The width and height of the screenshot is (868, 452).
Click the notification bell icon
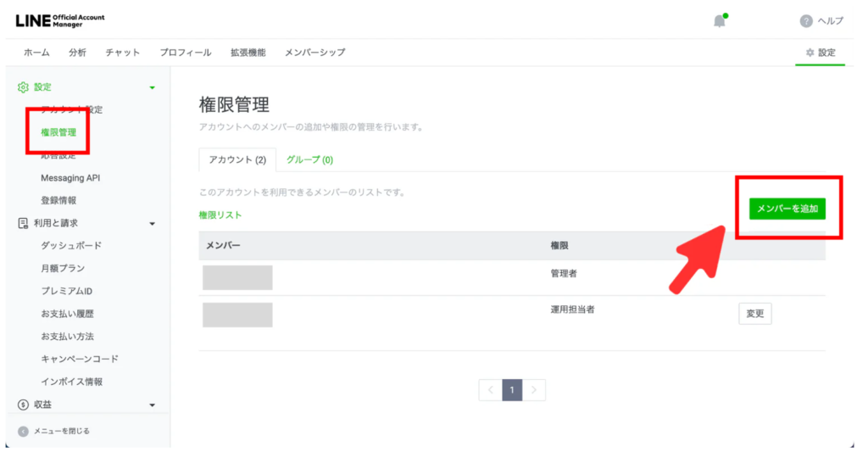click(720, 21)
